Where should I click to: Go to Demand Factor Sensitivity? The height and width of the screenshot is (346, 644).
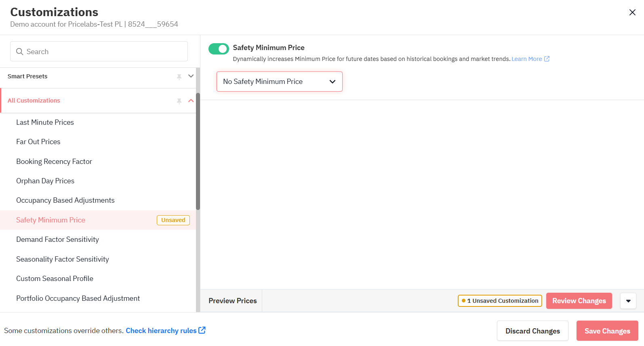click(57, 239)
